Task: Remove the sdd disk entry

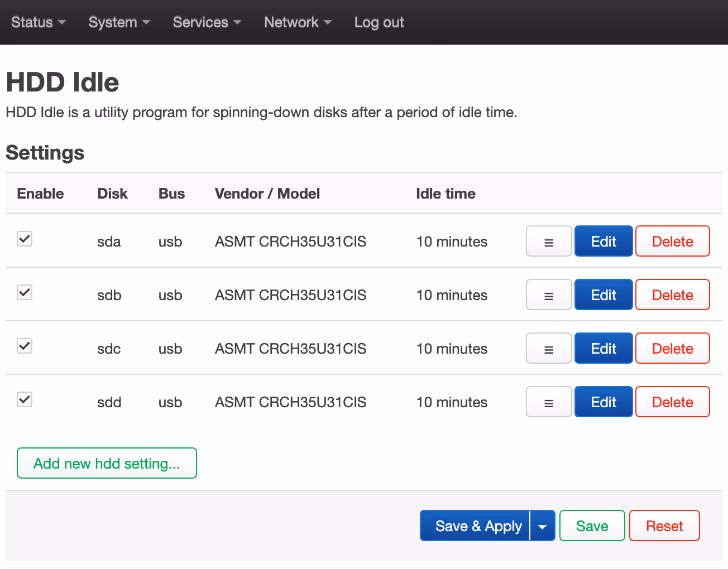Action: [672, 402]
